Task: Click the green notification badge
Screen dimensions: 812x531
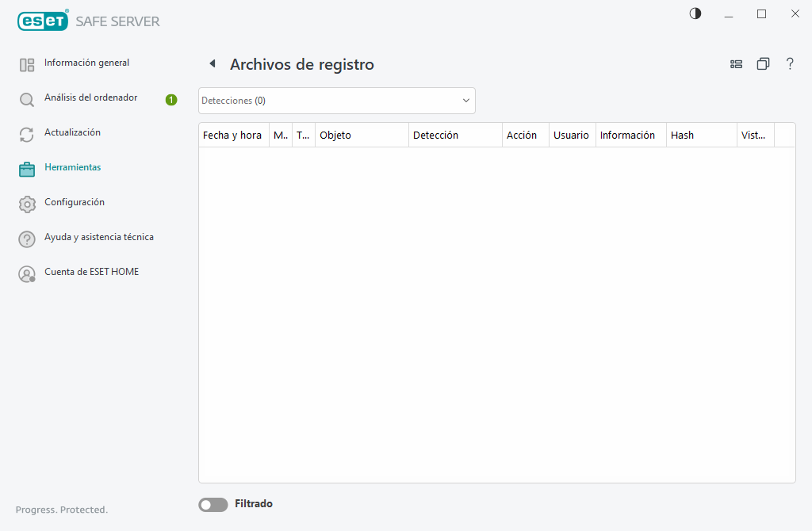Action: (171, 97)
